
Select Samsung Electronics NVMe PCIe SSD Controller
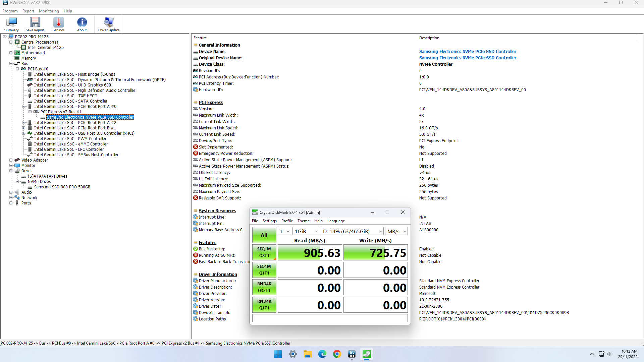pos(90,117)
